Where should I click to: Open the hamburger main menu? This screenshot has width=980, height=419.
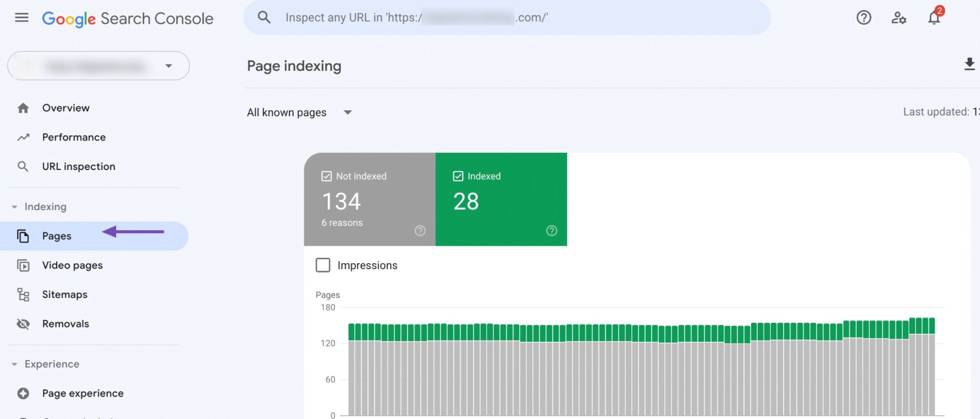pos(22,18)
